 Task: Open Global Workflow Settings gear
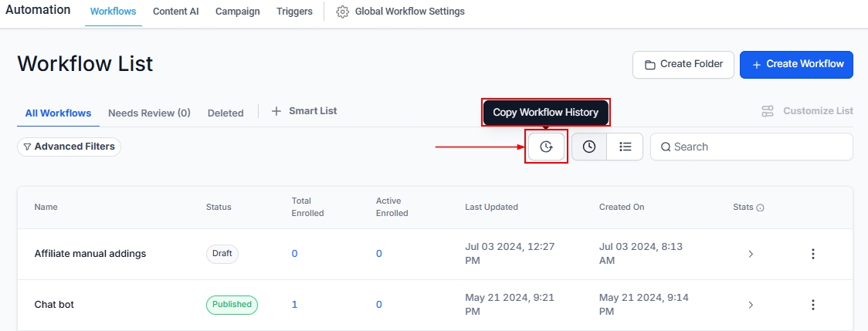(x=343, y=12)
